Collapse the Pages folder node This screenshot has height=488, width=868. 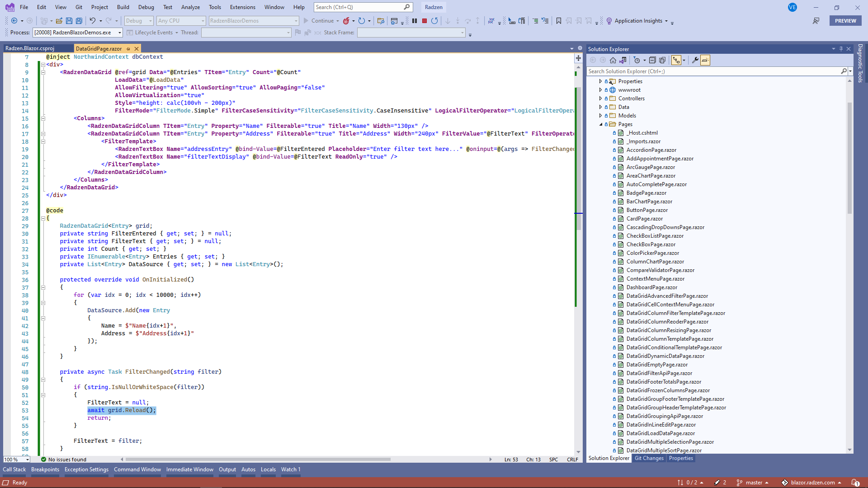point(600,124)
